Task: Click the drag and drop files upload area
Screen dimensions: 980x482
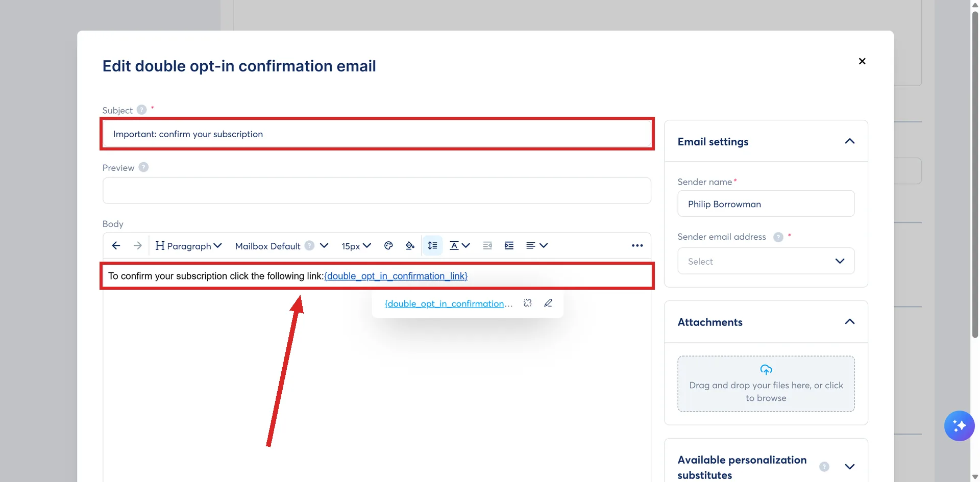Action: [x=766, y=384]
